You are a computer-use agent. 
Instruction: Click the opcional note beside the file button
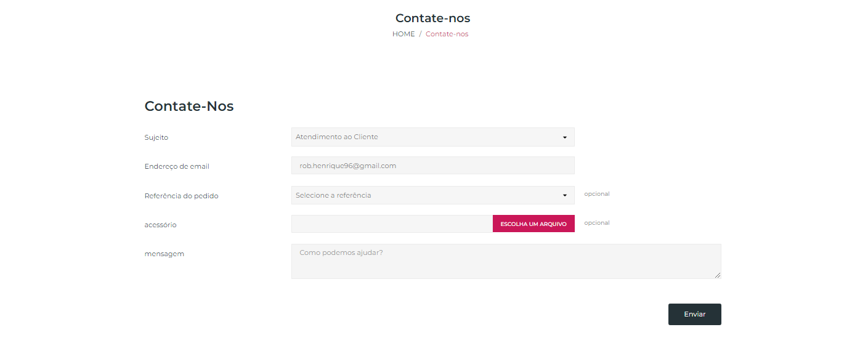point(596,223)
